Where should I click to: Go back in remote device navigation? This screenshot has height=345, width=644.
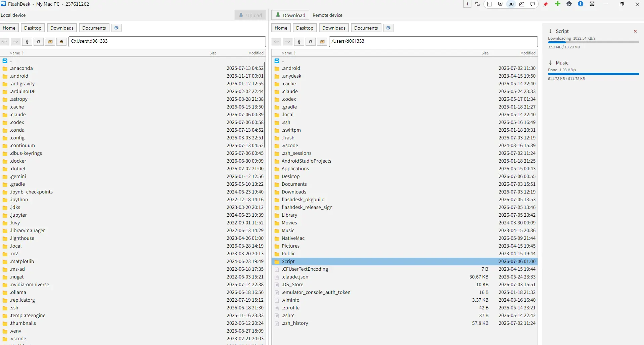pos(276,42)
